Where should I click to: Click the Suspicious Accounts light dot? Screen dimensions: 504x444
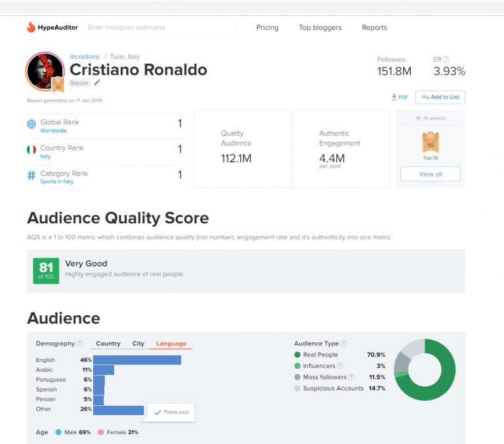[297, 388]
